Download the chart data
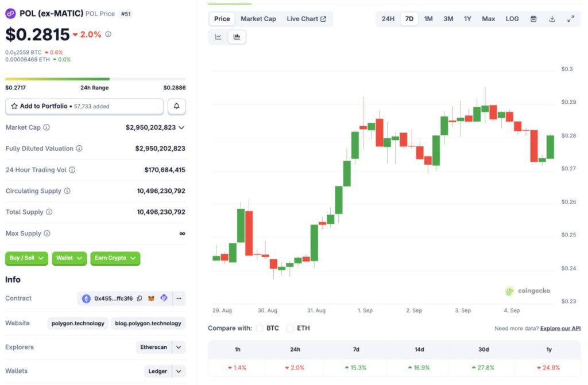Image resolution: width=588 pixels, height=385 pixels. [552, 19]
